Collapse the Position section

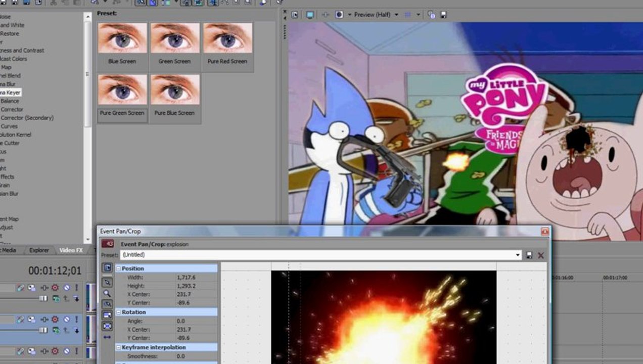pos(119,268)
